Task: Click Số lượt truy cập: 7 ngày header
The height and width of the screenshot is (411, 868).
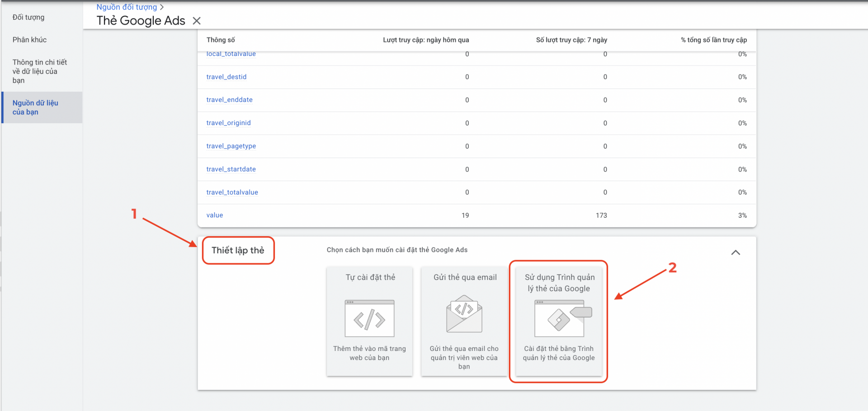Action: (x=571, y=40)
